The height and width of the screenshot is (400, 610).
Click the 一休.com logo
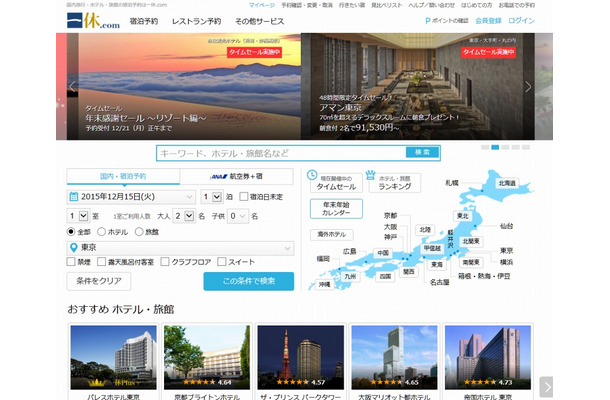93,21
